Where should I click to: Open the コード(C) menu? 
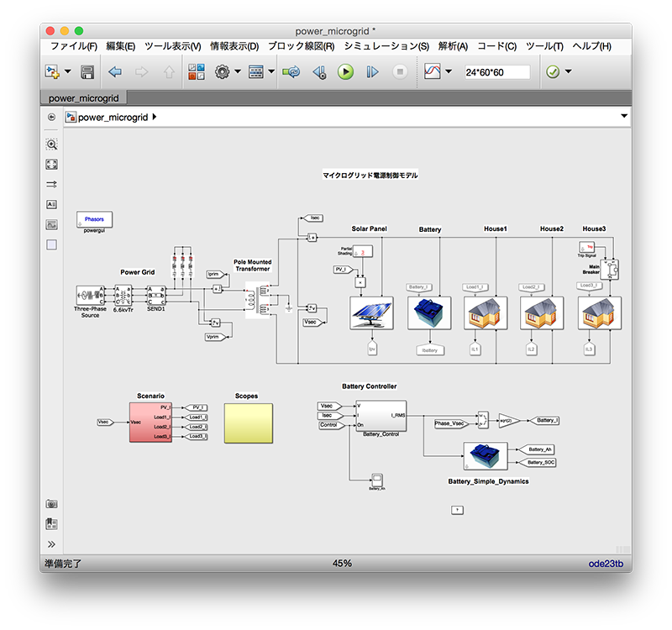[x=497, y=46]
